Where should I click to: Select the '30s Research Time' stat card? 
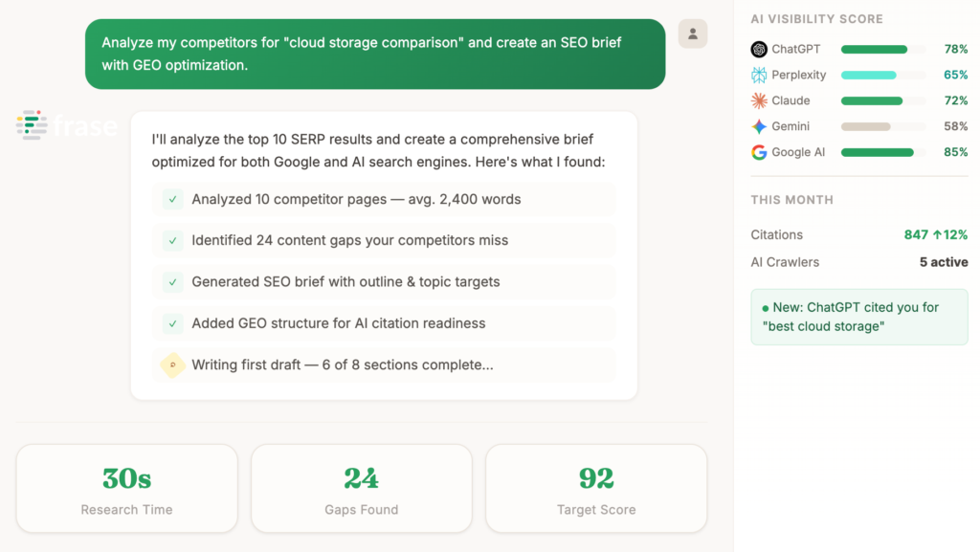[125, 487]
